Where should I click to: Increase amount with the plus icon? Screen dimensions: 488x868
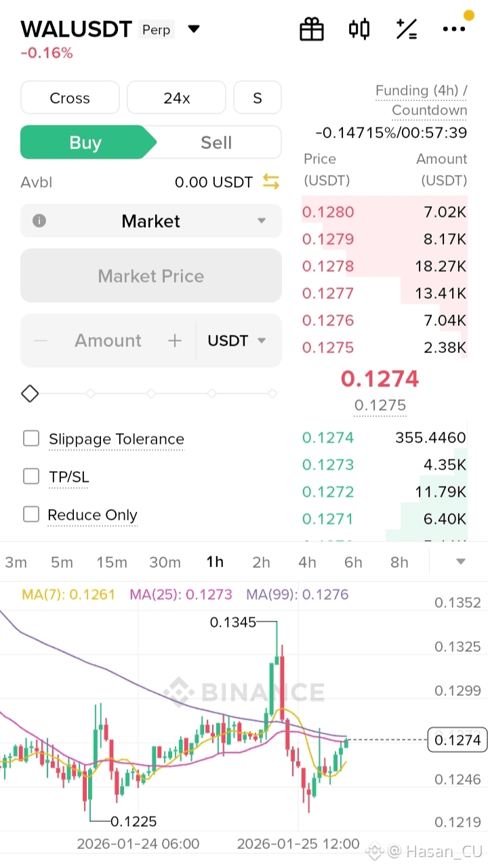[x=175, y=340]
